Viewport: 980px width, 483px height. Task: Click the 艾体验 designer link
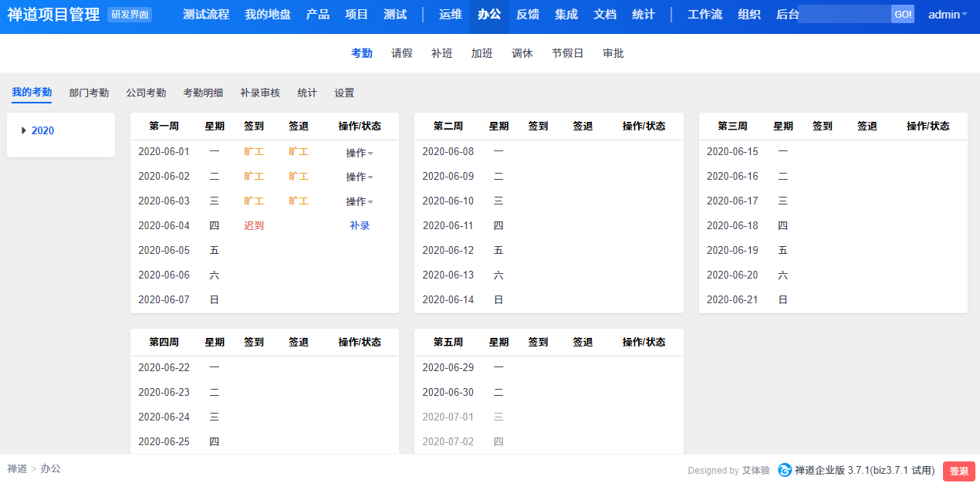755,470
